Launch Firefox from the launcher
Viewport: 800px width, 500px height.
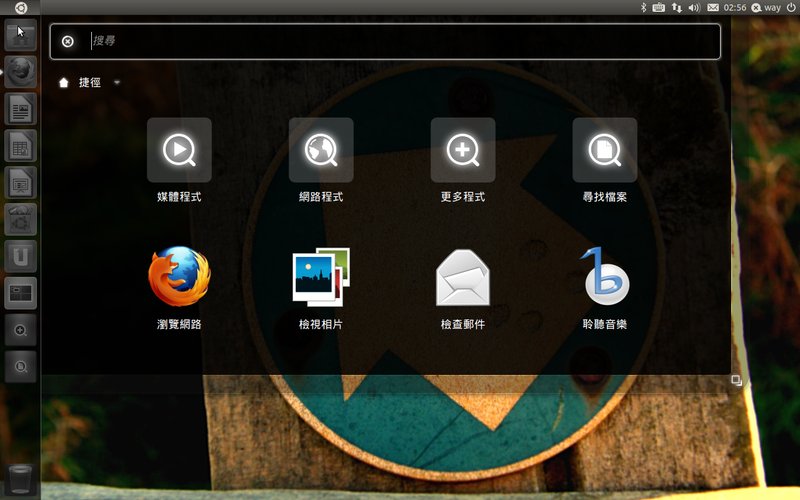(20, 71)
